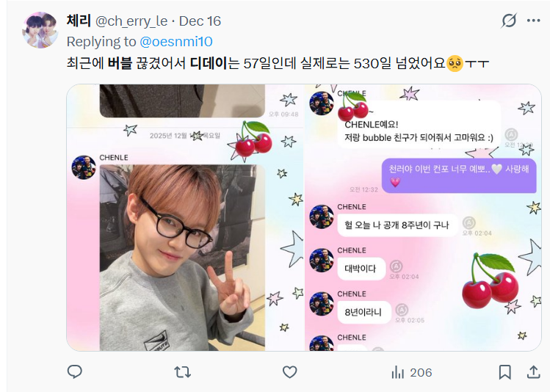Screen dimensions: 550x392
Task: Visit the @ch_erry_le handle
Action: [x=131, y=21]
